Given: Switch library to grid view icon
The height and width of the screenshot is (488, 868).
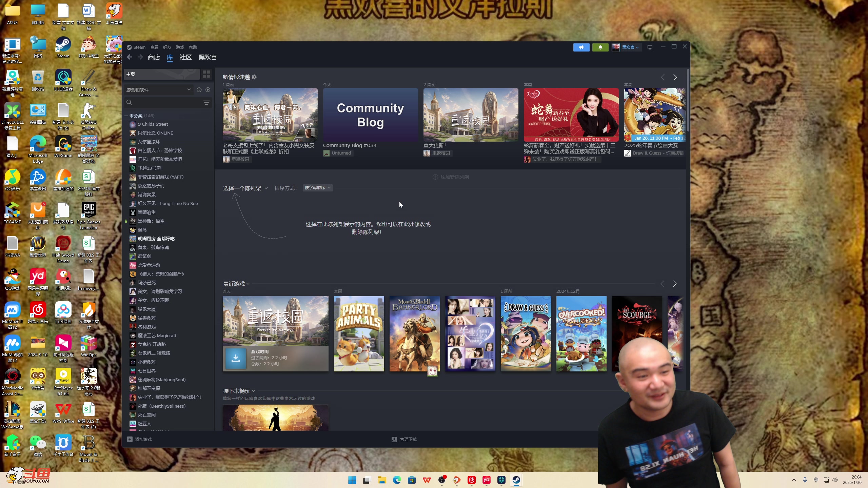Looking at the screenshot, I should point(206,74).
